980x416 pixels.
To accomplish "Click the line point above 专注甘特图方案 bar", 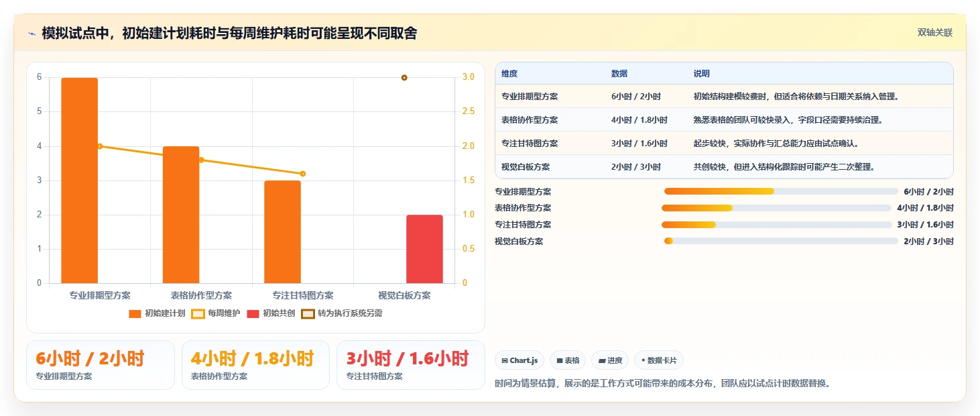I will [303, 174].
